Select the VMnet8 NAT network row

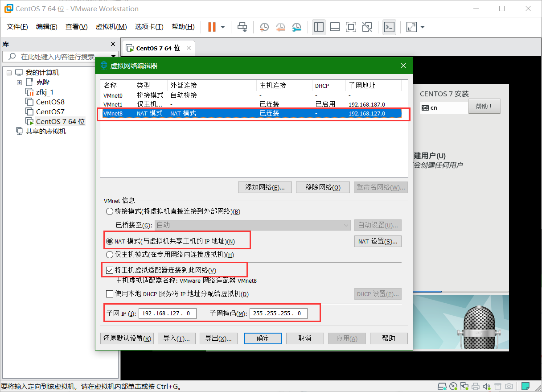click(x=252, y=113)
